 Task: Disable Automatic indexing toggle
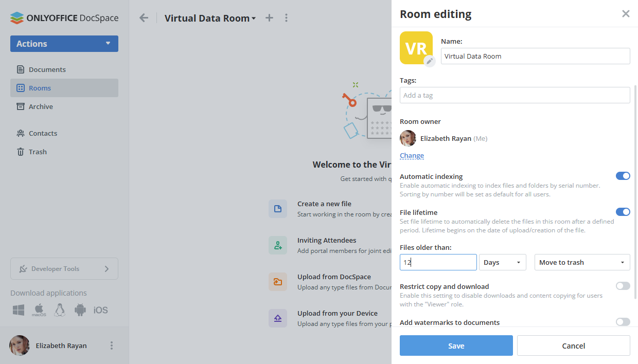(623, 176)
